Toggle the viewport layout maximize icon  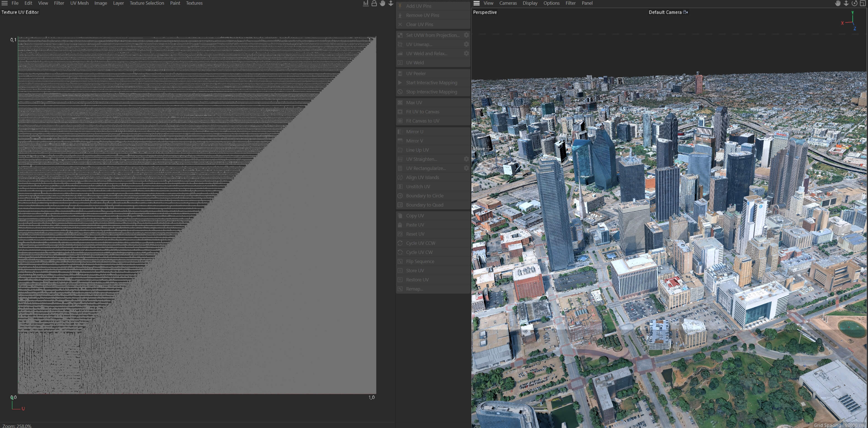pos(863,3)
